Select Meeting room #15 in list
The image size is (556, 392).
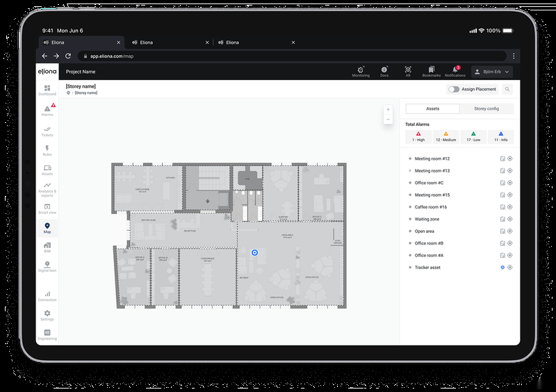point(432,195)
